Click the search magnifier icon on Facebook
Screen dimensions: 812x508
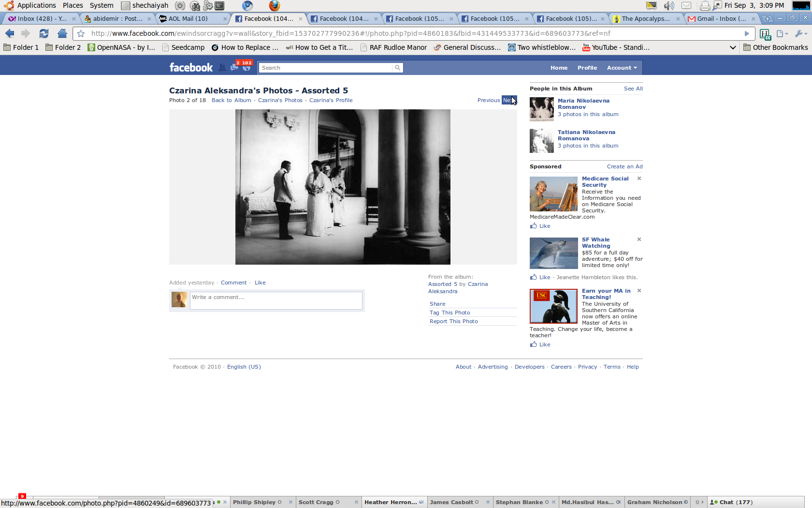397,68
